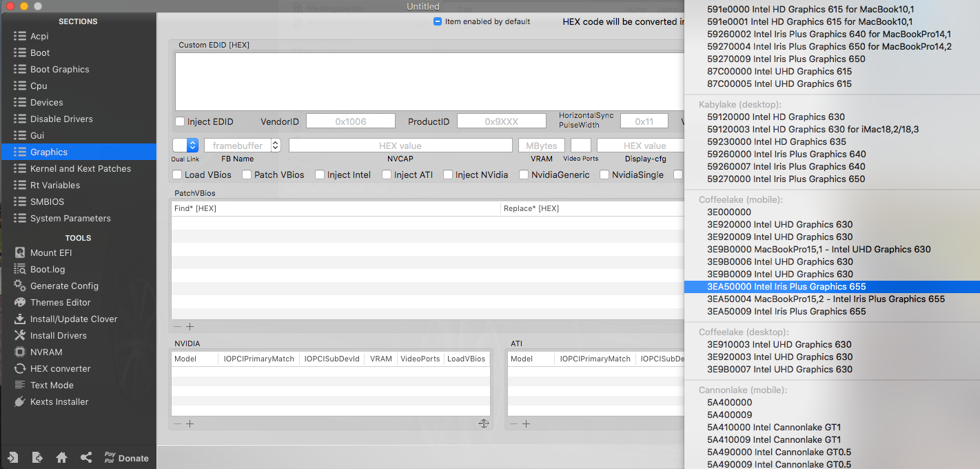The height and width of the screenshot is (469, 980).
Task: Add a row to the ATI table
Action: click(x=526, y=423)
